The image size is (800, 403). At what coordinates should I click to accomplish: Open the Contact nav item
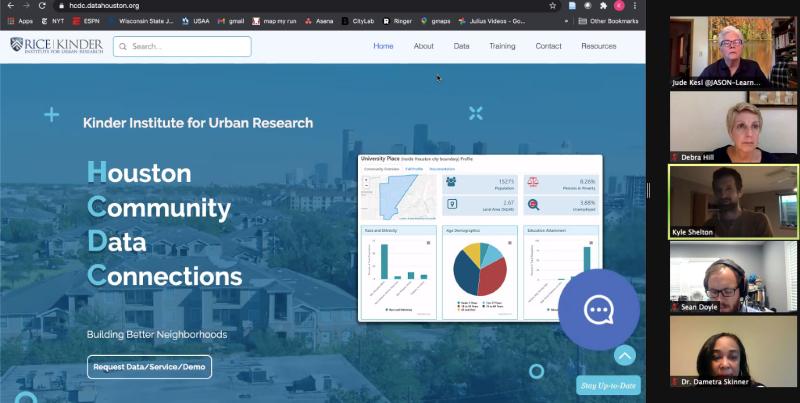click(548, 46)
